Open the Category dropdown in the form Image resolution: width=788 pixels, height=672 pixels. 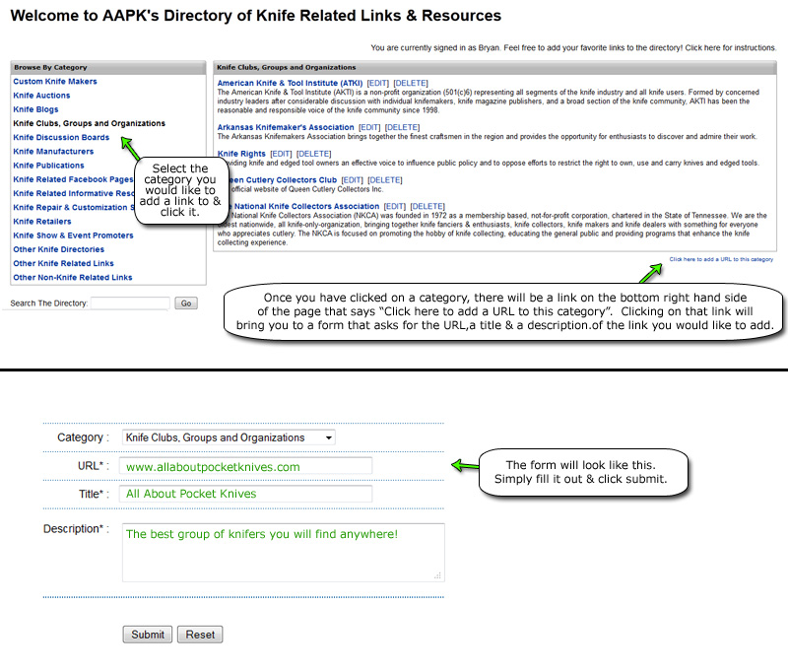point(229,437)
